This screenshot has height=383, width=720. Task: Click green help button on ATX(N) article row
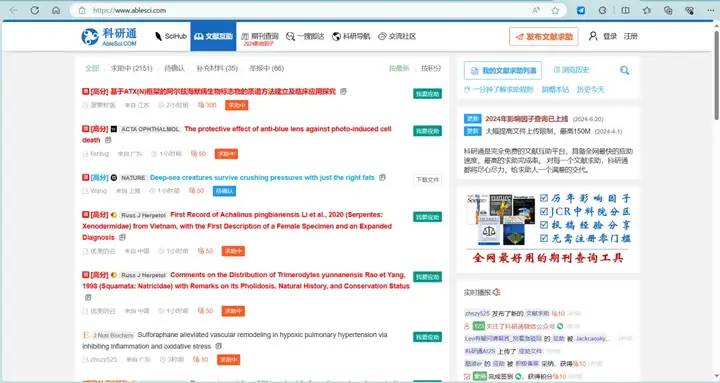(x=428, y=94)
